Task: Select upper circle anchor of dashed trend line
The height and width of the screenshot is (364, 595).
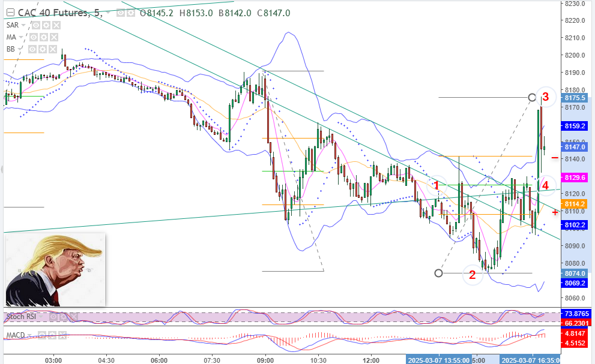Action: tap(532, 97)
